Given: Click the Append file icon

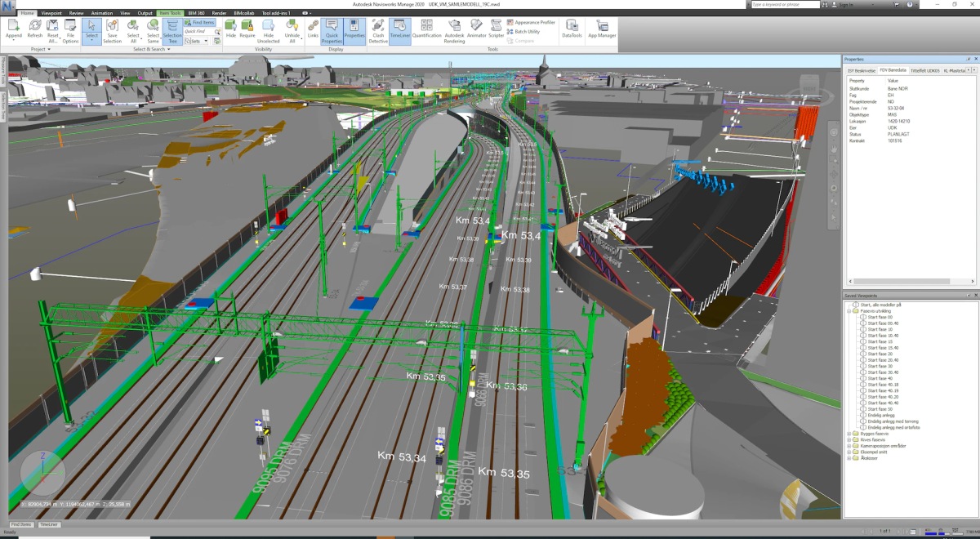Looking at the screenshot, I should pos(14,29).
